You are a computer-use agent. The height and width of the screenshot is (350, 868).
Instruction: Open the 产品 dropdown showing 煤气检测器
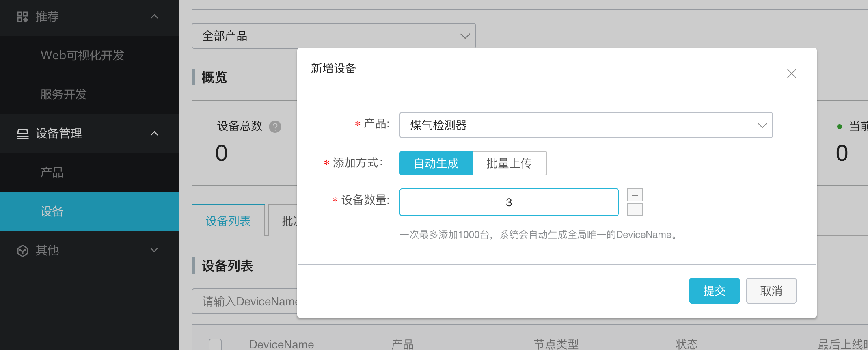click(585, 125)
